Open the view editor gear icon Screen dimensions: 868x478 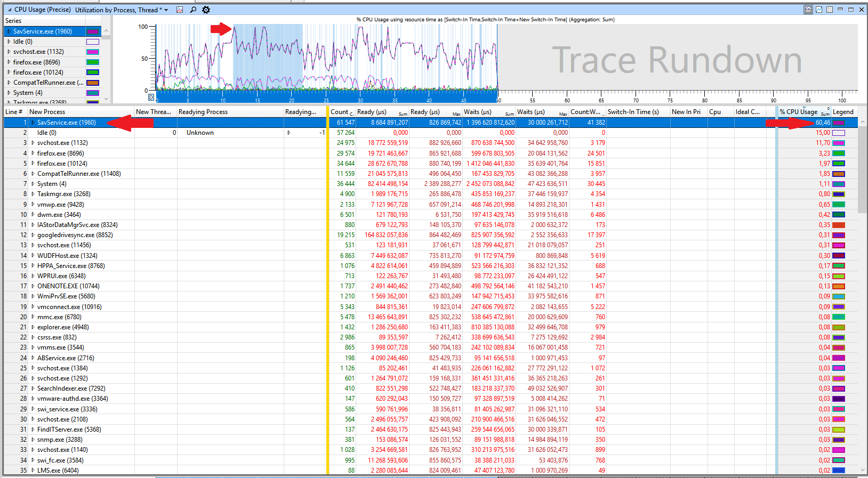[206, 10]
